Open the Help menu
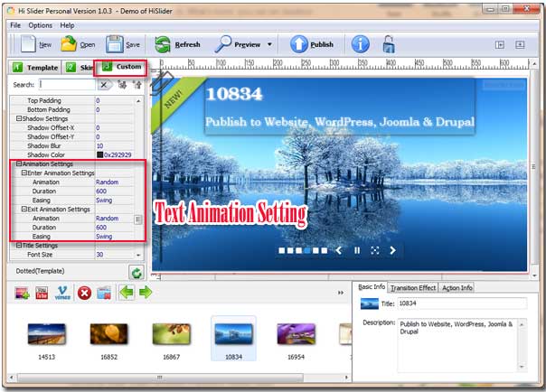This screenshot has width=546, height=392. tap(67, 25)
